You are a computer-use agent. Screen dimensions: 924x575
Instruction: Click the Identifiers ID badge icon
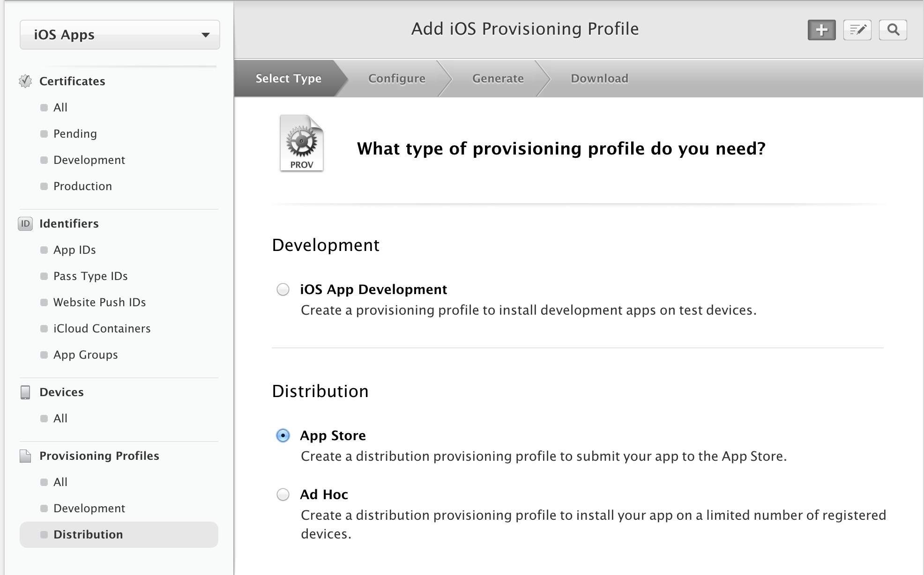coord(25,224)
